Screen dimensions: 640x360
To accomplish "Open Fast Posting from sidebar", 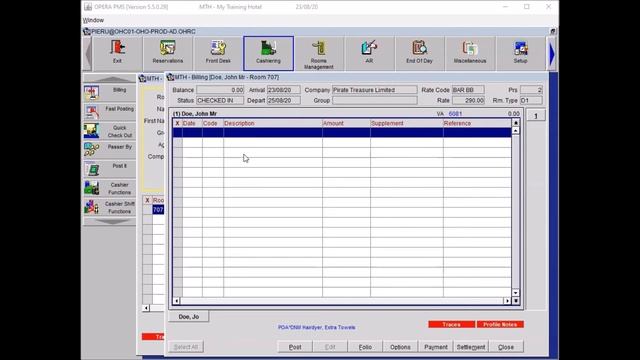I will (109, 112).
